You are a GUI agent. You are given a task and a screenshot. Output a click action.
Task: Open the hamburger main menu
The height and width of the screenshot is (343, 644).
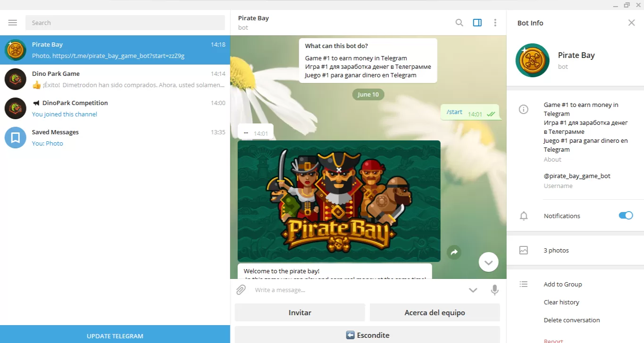(13, 23)
